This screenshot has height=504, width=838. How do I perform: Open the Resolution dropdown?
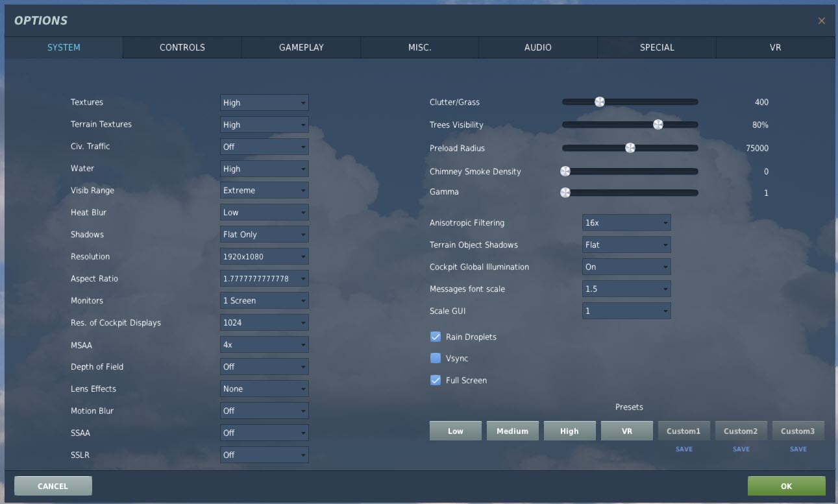click(264, 257)
